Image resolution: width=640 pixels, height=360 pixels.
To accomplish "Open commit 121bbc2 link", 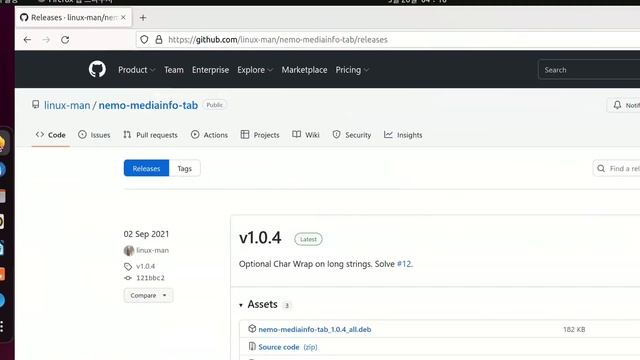I will 150,278.
